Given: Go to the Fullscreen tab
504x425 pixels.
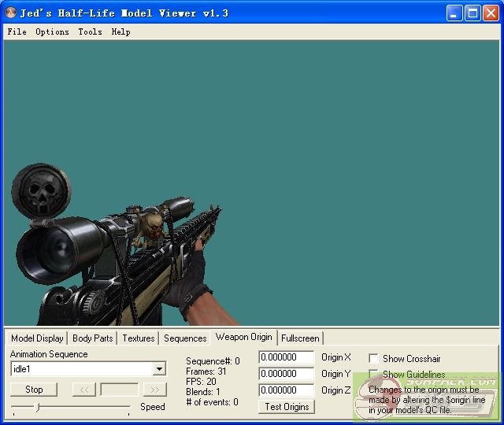Looking at the screenshot, I should [300, 338].
